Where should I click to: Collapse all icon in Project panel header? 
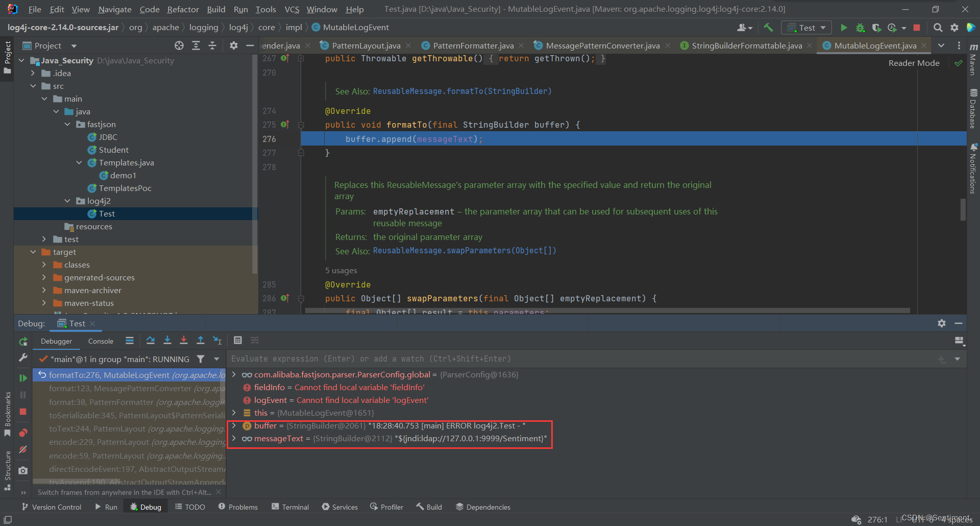(212, 45)
